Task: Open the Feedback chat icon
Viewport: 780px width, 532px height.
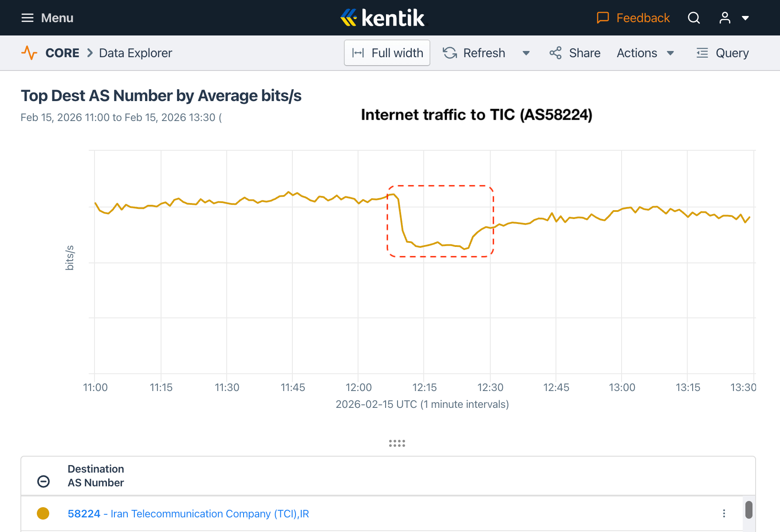Action: pos(603,18)
